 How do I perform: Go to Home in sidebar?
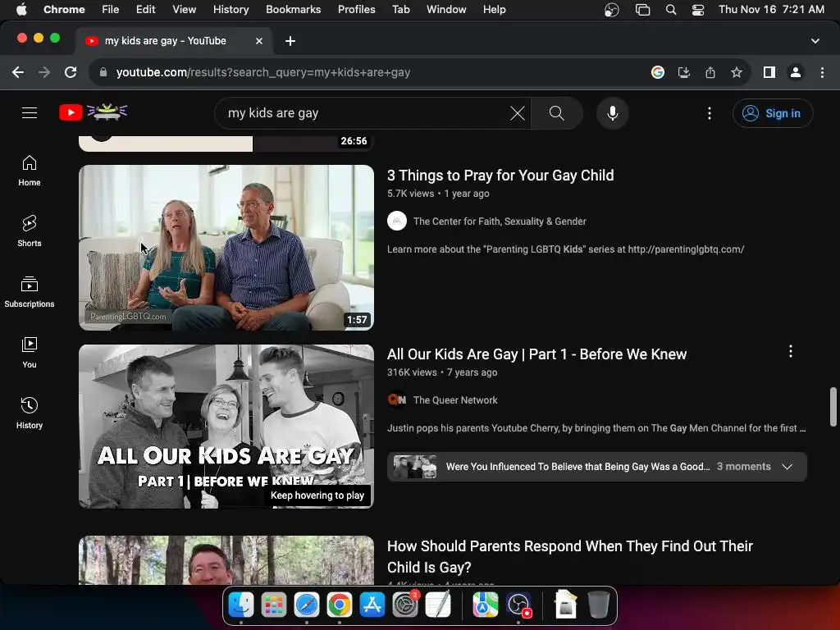[x=30, y=171]
